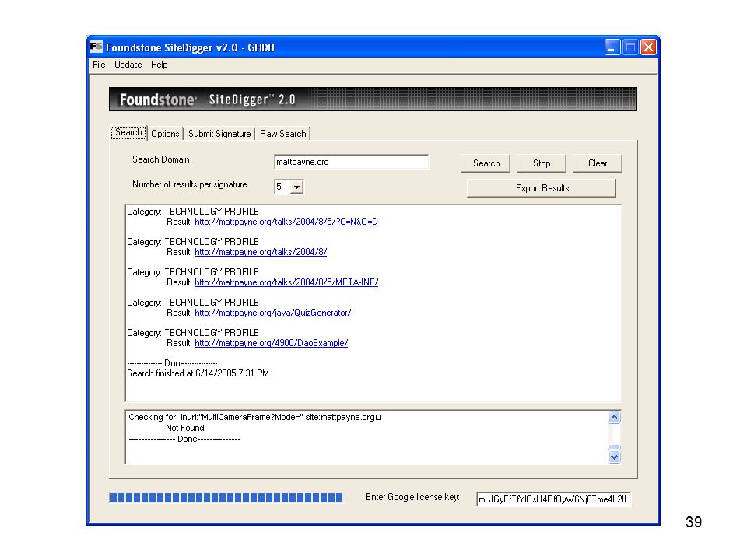Switch to the Submit Signature tab
Image resolution: width=747 pixels, height=560 pixels.
[x=219, y=134]
